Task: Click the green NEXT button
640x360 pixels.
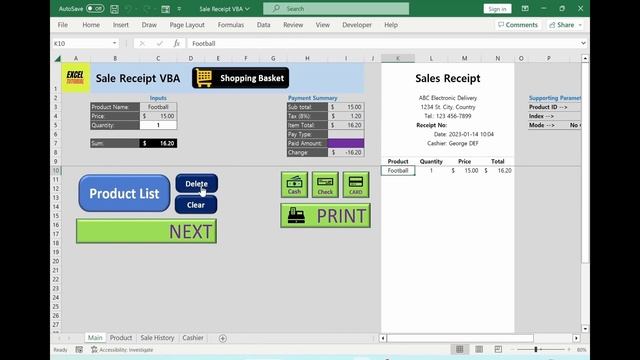Action: point(146,231)
